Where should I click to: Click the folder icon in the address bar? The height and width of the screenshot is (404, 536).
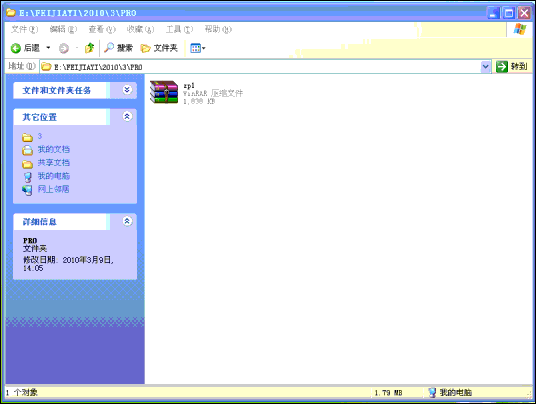click(46, 67)
